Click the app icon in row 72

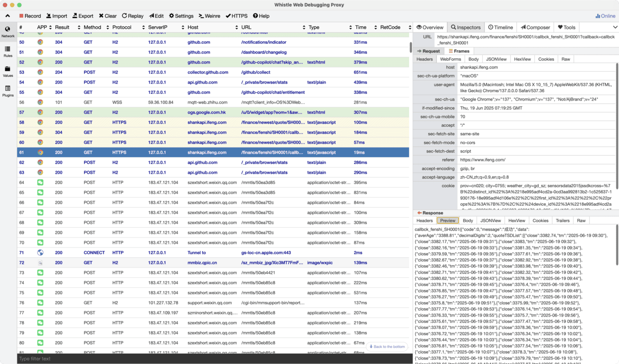pyautogui.click(x=40, y=263)
